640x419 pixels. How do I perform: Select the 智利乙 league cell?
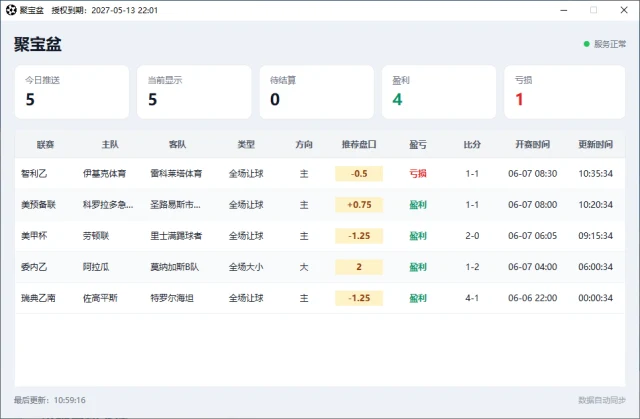(34, 174)
